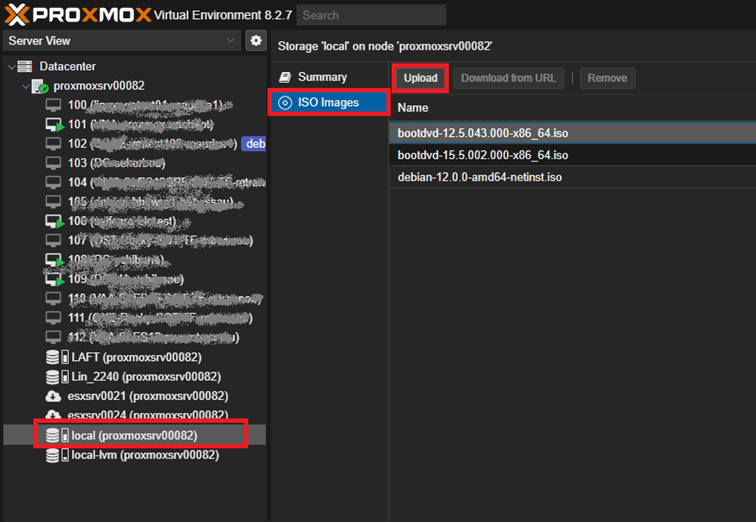Screen dimensions: 756x523
Task: Click the esxsrv0021 cloud storage icon
Action: [54, 396]
